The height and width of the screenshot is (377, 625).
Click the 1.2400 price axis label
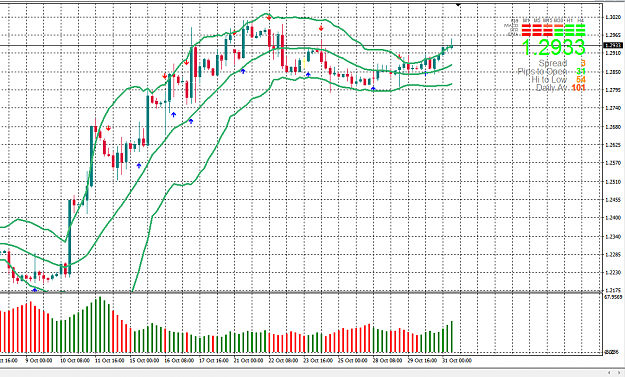click(x=613, y=218)
